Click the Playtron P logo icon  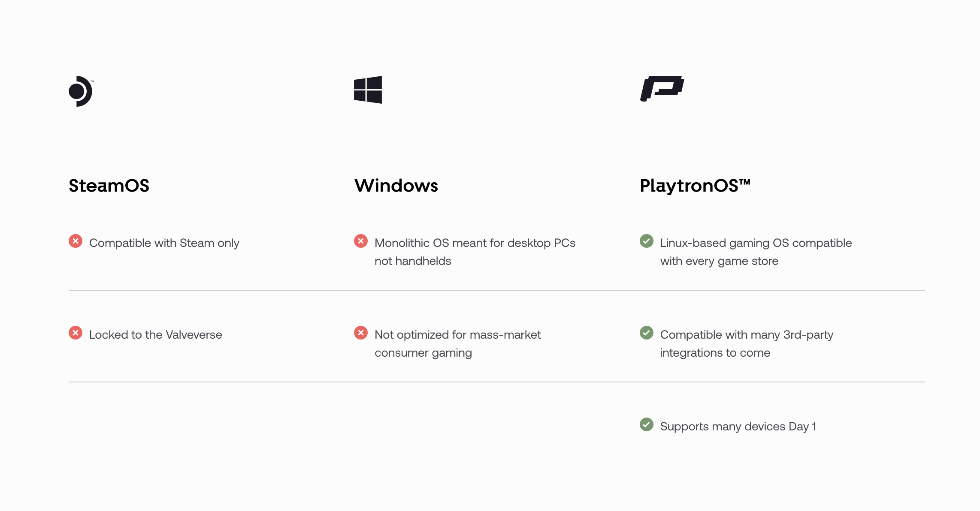[662, 89]
